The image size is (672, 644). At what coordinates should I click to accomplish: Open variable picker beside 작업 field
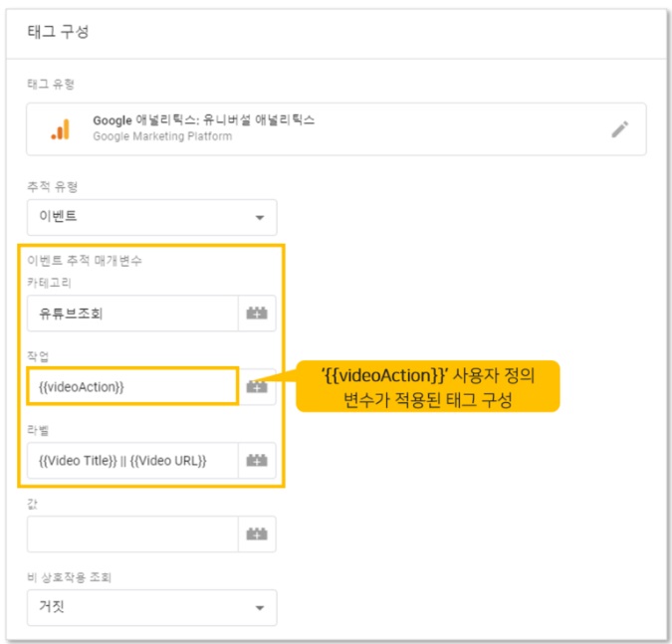click(x=257, y=387)
